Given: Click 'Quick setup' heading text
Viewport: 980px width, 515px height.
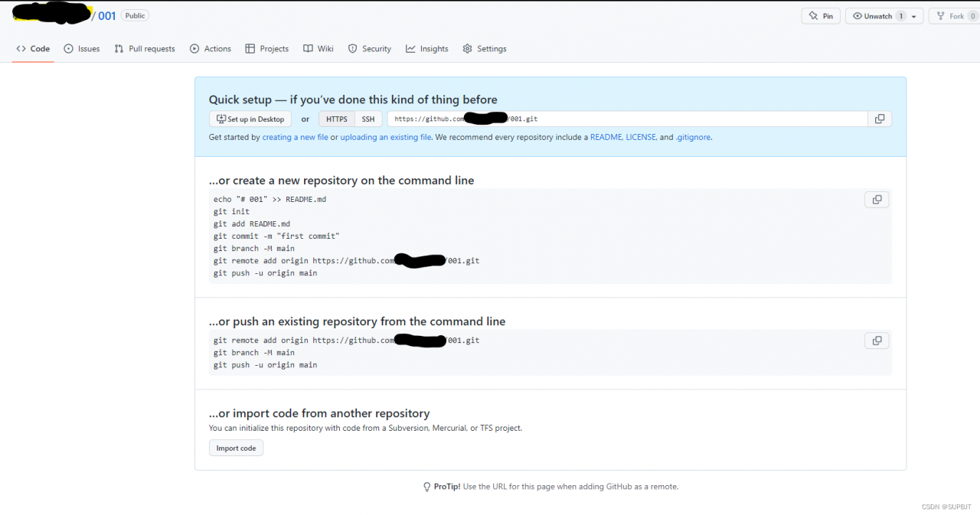Looking at the screenshot, I should pos(353,99).
